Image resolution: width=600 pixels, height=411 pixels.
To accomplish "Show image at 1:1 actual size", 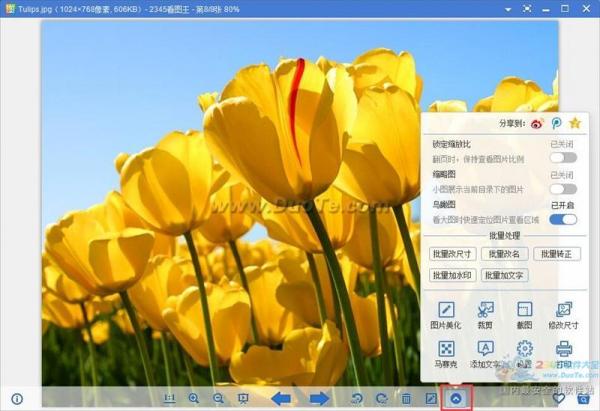I will pyautogui.click(x=170, y=399).
